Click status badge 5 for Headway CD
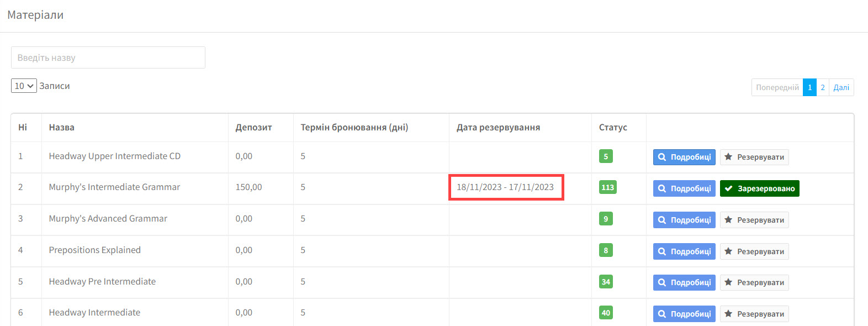This screenshot has height=326, width=868. pyautogui.click(x=606, y=156)
